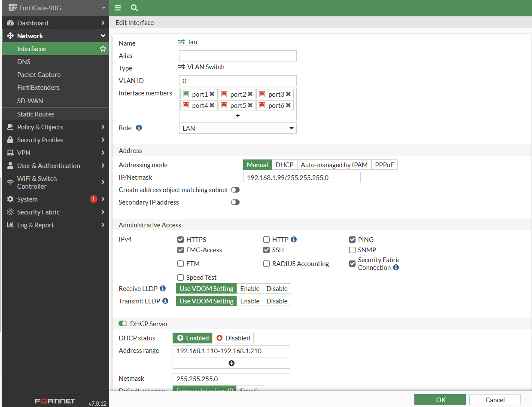
Task: Click the Log & Report chart icon
Action: point(10,225)
